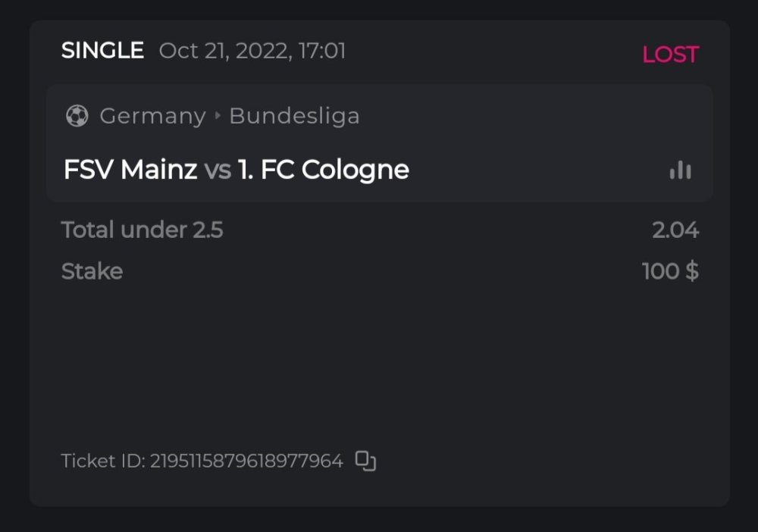This screenshot has width=758, height=532.
Task: Tap the Total under 2.5 selection
Action: click(143, 230)
